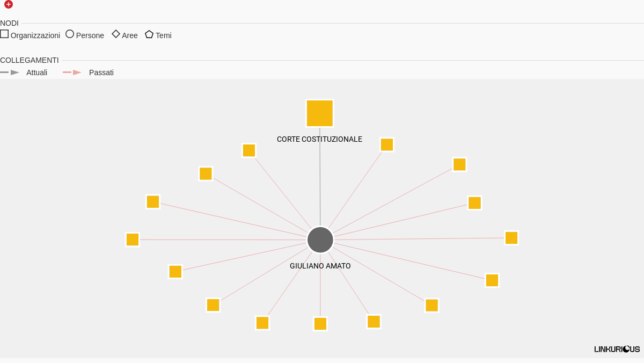Screen dimensions: 644x363
Task: Select the Giuliano Amato person node
Action: (320, 239)
